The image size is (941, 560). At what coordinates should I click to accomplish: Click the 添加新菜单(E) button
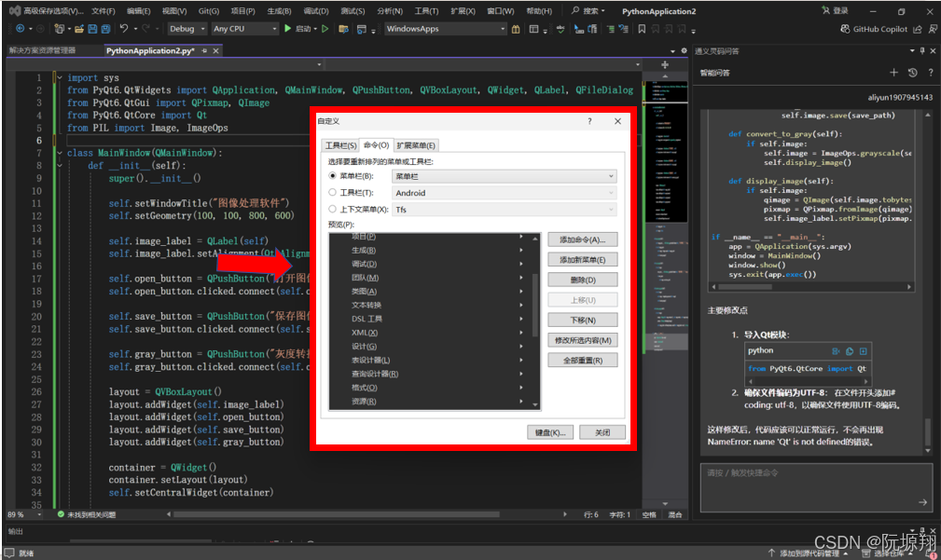point(582,260)
